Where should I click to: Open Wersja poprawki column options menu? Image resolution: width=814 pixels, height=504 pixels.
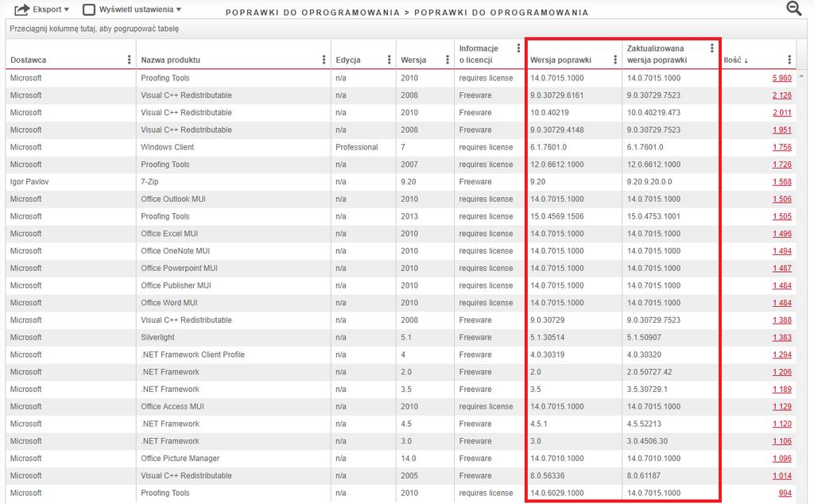click(615, 60)
